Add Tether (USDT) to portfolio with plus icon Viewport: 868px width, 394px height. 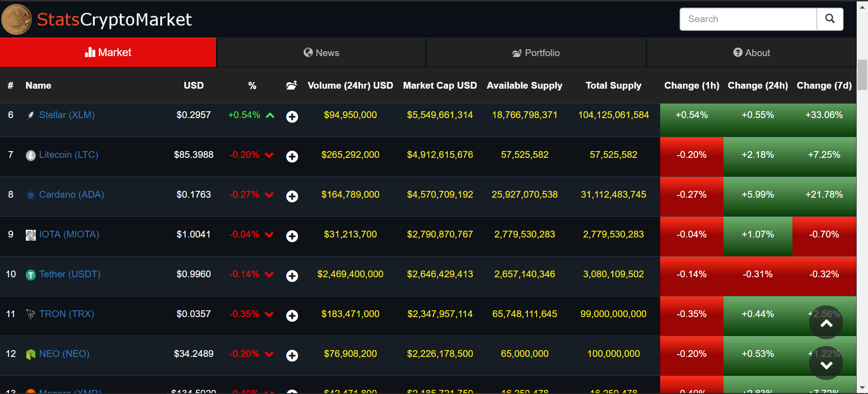click(x=292, y=276)
